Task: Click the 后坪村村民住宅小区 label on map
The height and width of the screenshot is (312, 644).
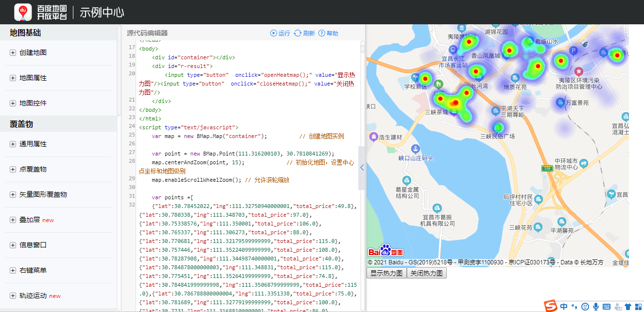Action: [518, 200]
